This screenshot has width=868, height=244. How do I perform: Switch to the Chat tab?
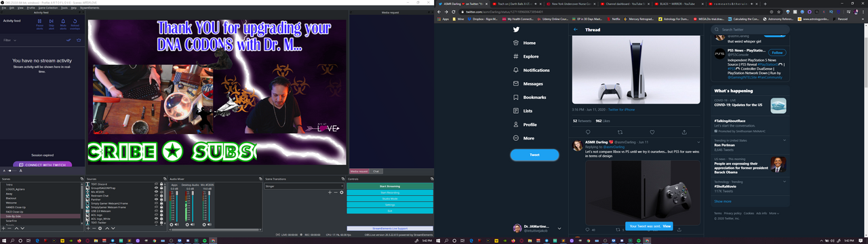(376, 171)
